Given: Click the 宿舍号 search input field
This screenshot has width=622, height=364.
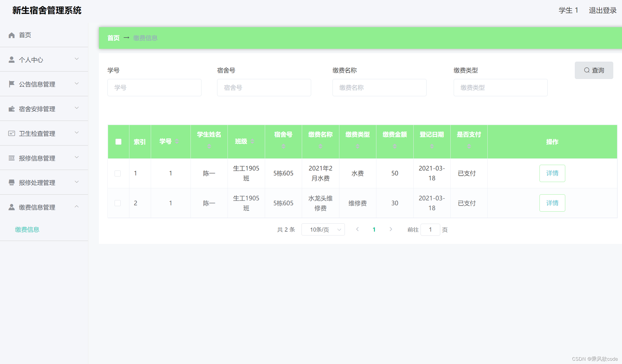Looking at the screenshot, I should point(264,87).
